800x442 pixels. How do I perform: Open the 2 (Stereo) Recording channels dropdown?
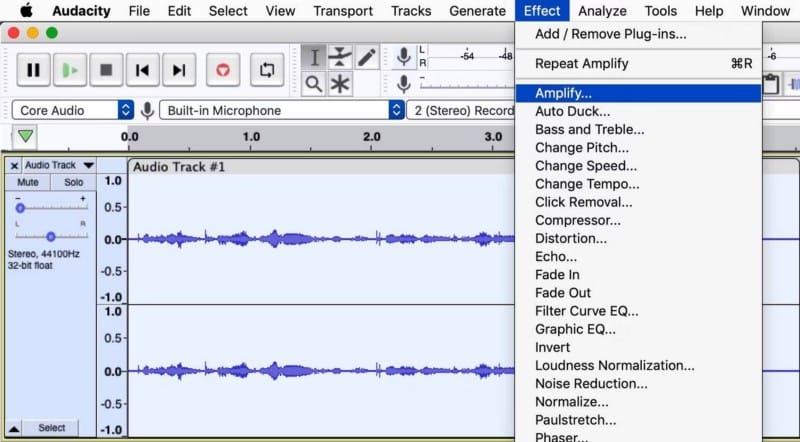[x=461, y=110]
